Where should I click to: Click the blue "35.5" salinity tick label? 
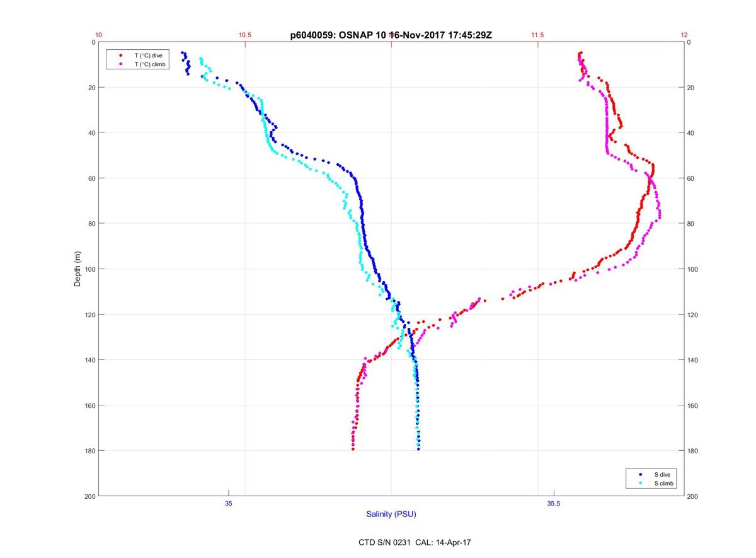coord(553,503)
